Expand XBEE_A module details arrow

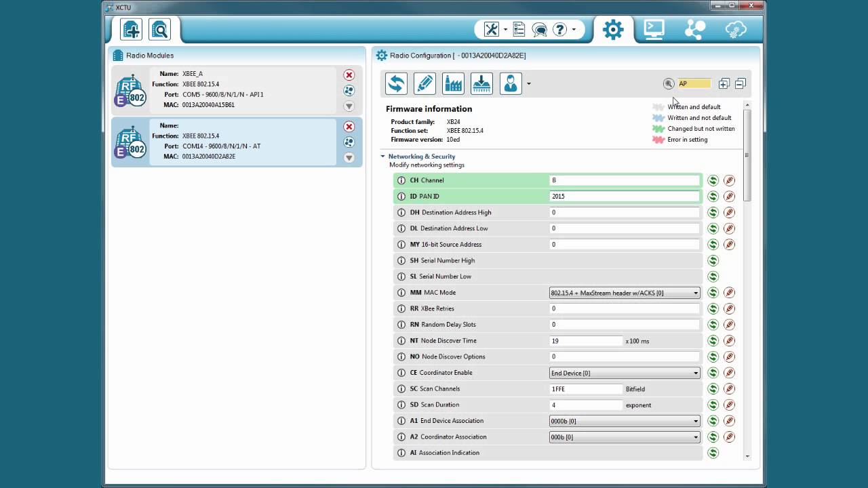click(349, 106)
